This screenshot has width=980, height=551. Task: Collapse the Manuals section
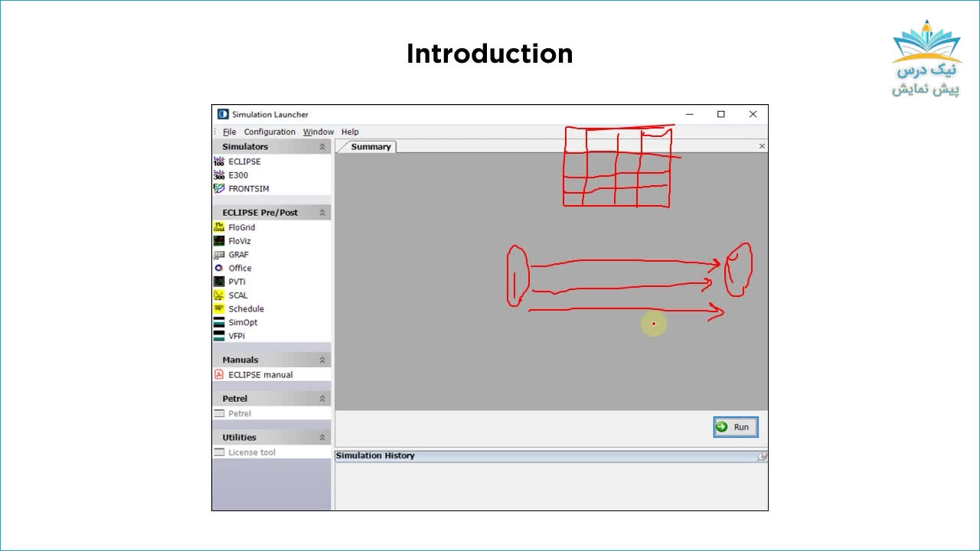tap(322, 360)
